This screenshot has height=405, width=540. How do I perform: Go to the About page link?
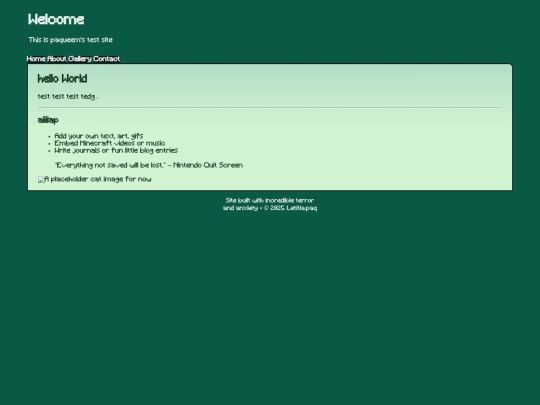click(57, 59)
